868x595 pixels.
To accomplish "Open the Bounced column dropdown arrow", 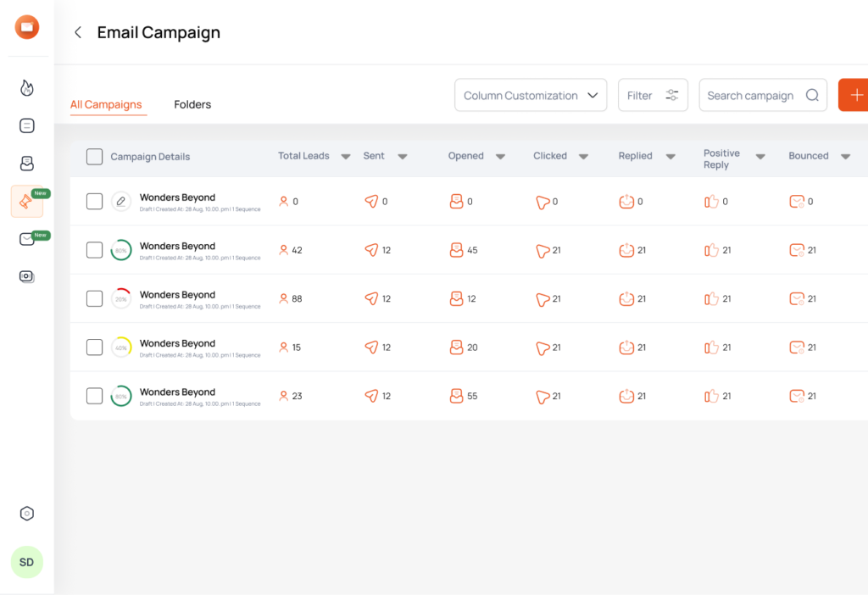I will pyautogui.click(x=845, y=156).
